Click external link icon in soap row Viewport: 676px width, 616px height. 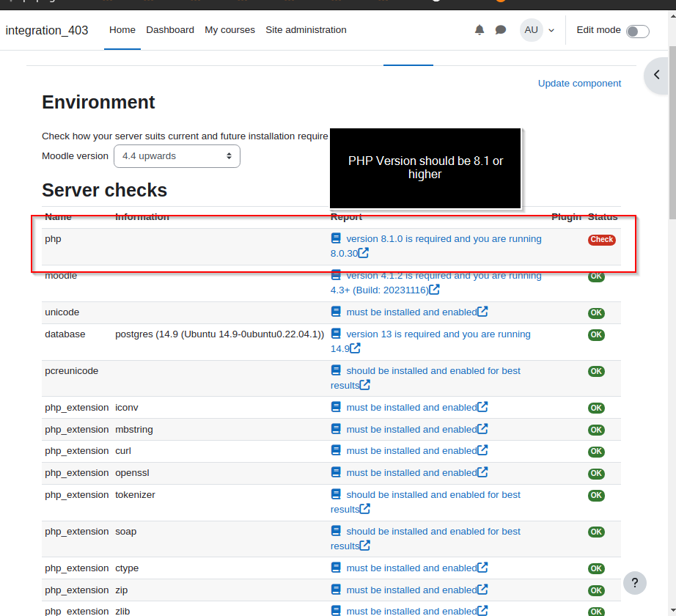point(364,546)
